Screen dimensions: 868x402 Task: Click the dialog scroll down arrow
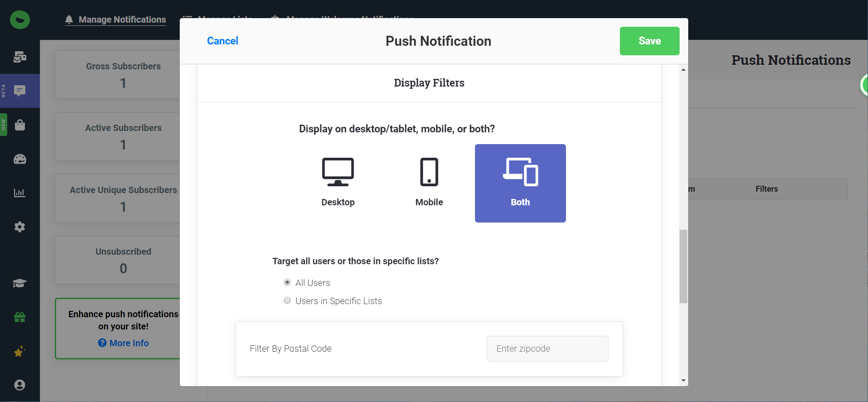pyautogui.click(x=683, y=381)
